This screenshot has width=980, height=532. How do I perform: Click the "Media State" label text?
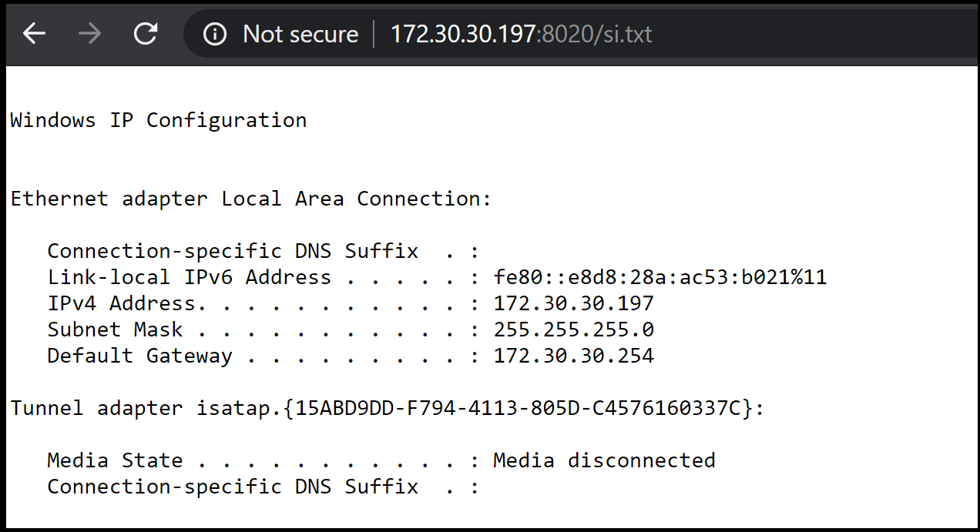point(115,460)
